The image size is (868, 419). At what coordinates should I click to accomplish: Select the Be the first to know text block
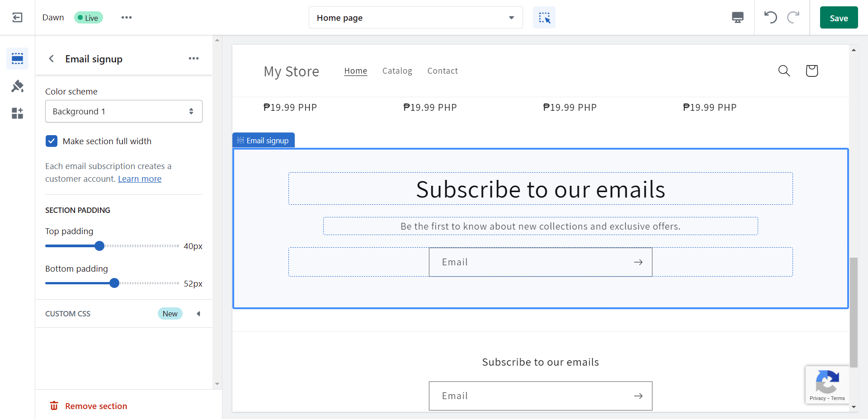coord(540,226)
